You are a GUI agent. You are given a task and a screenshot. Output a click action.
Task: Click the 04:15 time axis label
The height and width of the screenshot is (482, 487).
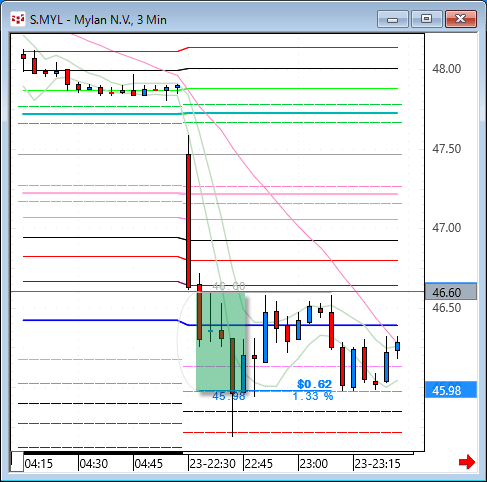[38, 464]
